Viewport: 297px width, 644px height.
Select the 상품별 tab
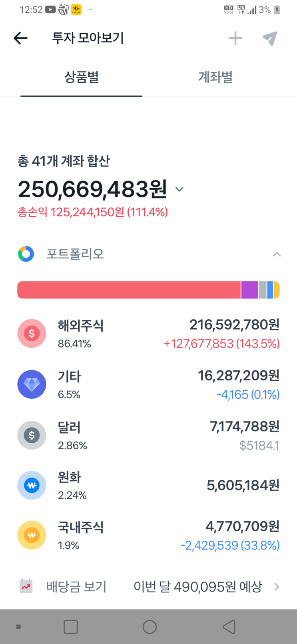(x=82, y=77)
